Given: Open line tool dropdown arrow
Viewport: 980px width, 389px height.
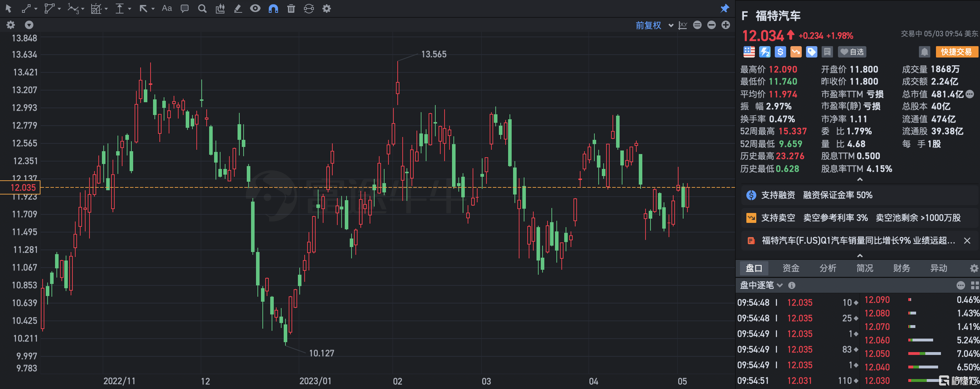Looking at the screenshot, I should click(36, 9).
